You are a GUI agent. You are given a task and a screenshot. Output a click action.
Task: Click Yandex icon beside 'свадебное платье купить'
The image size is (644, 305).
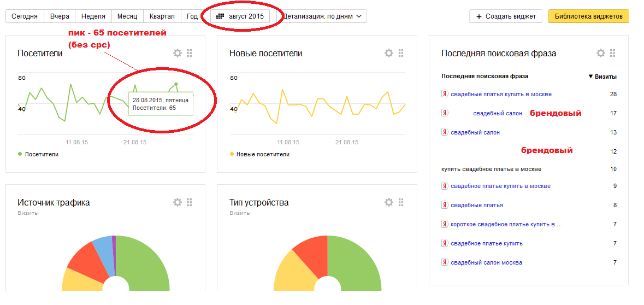point(445,243)
